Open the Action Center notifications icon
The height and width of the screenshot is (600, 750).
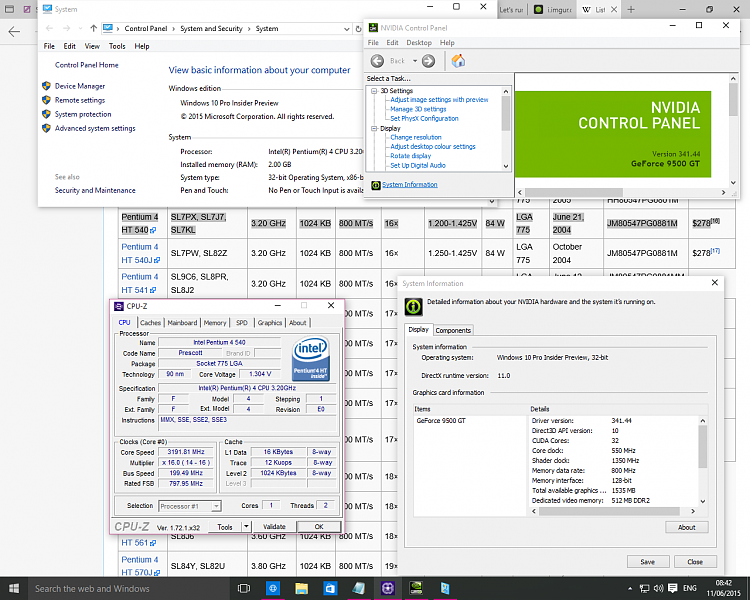(673, 589)
